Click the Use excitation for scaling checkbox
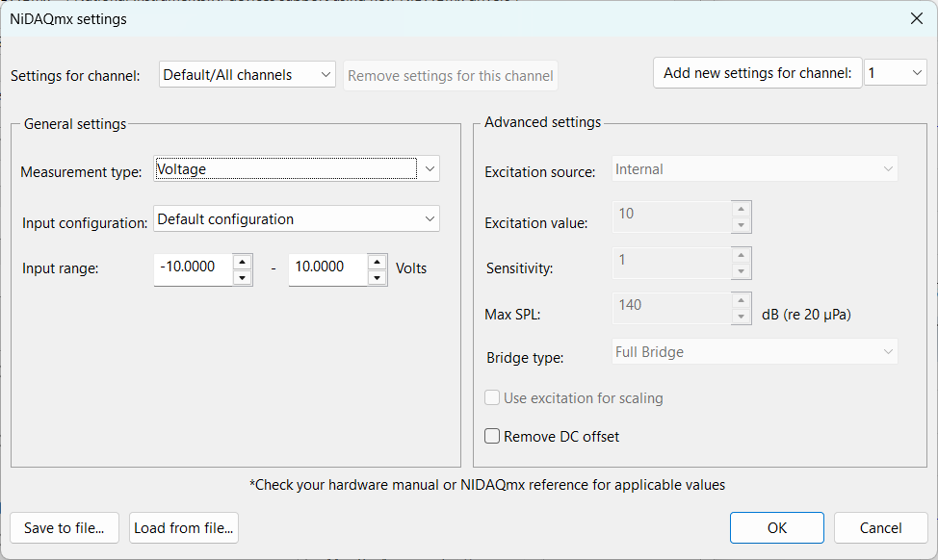Image resolution: width=938 pixels, height=560 pixels. click(493, 398)
